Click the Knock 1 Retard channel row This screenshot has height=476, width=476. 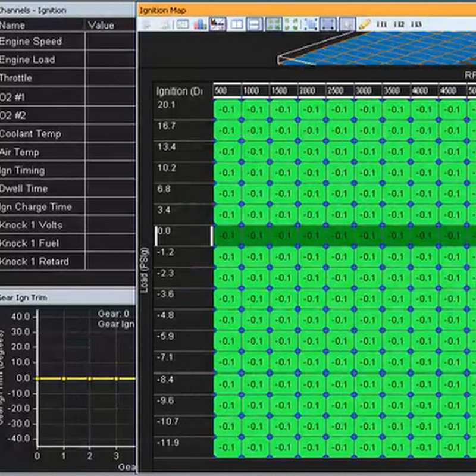pyautogui.click(x=67, y=261)
